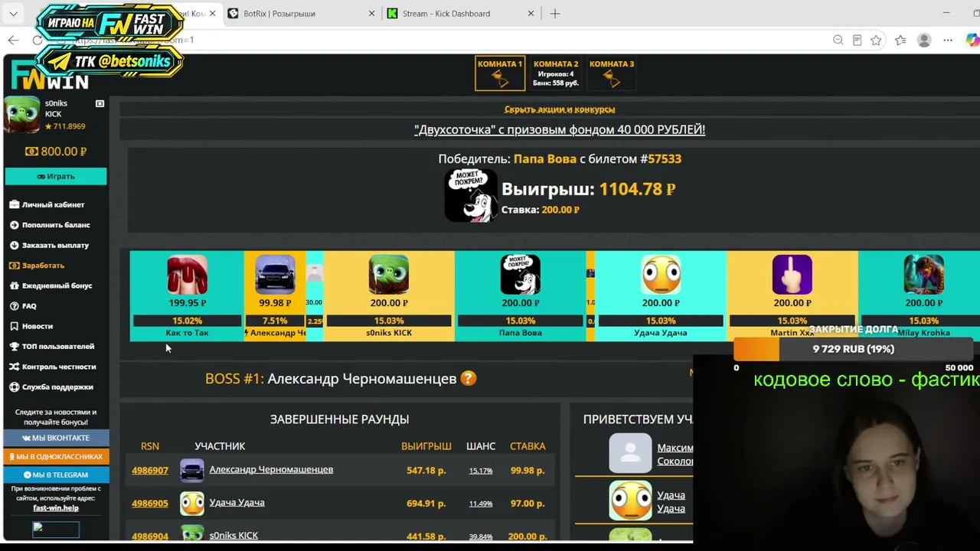Open round number 4986904
The image size is (980, 551).
click(150, 536)
